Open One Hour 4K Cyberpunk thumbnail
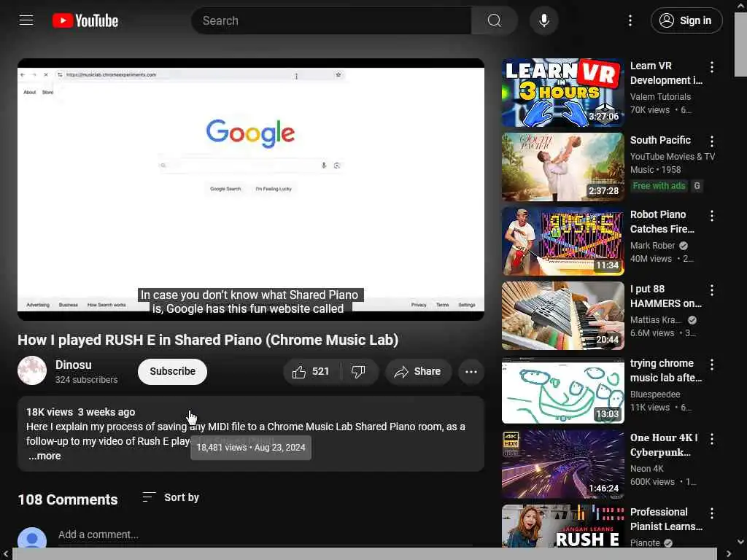 [562, 464]
